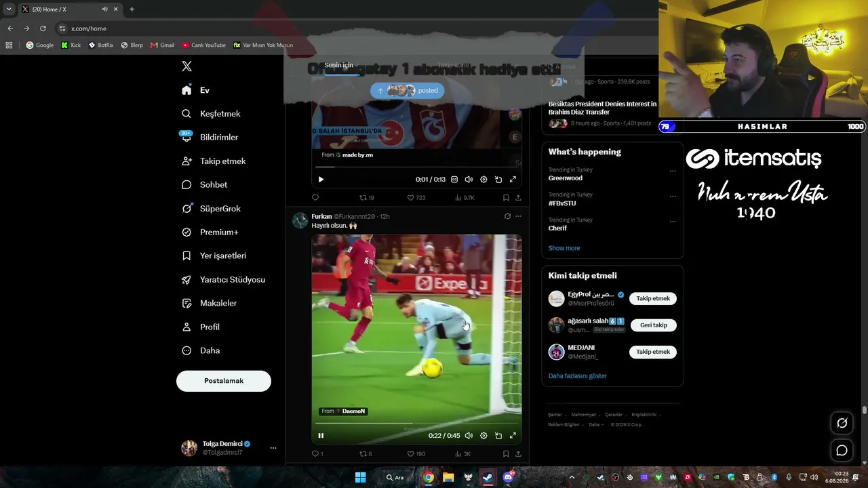Share the post with 733 likes
This screenshot has width=868, height=488.
[x=518, y=198]
